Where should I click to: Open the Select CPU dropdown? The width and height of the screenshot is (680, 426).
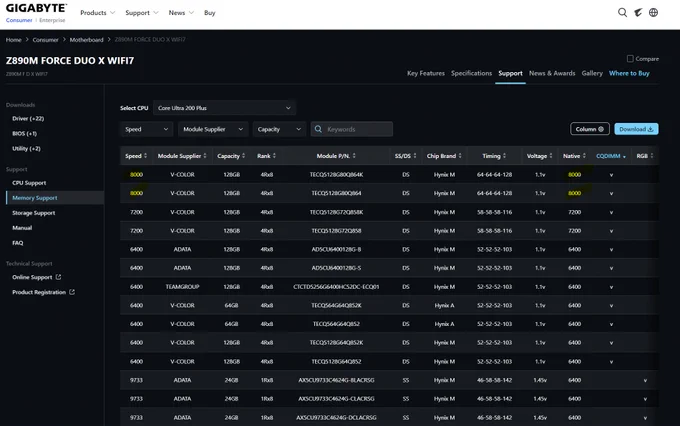tap(224, 108)
